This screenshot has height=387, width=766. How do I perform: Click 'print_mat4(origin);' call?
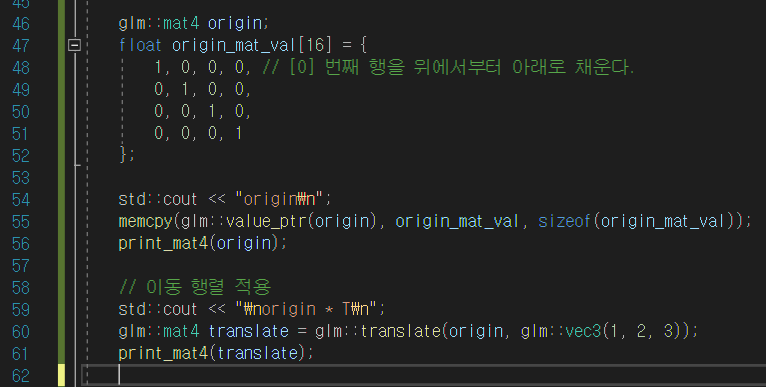(x=203, y=243)
